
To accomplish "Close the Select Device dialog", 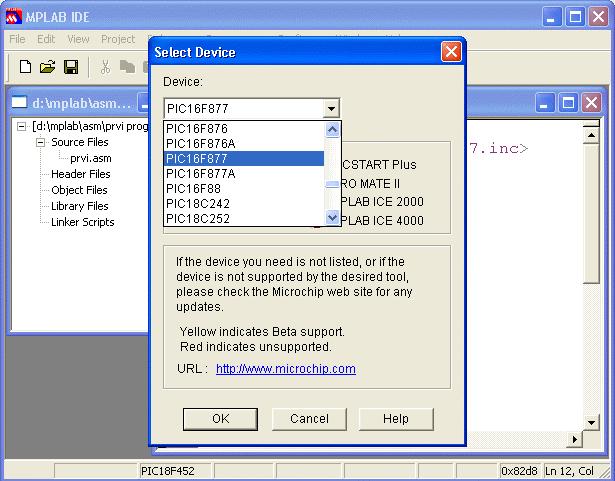I will tap(451, 52).
